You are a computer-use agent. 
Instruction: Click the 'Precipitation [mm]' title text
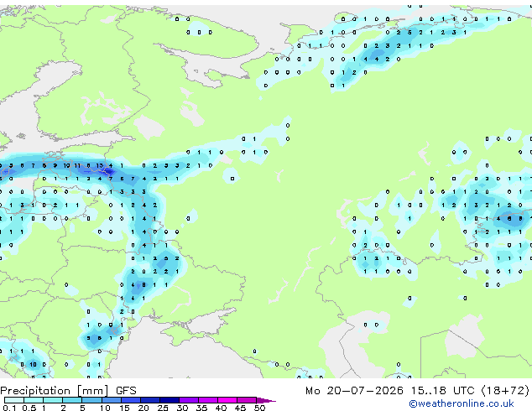pos(55,391)
